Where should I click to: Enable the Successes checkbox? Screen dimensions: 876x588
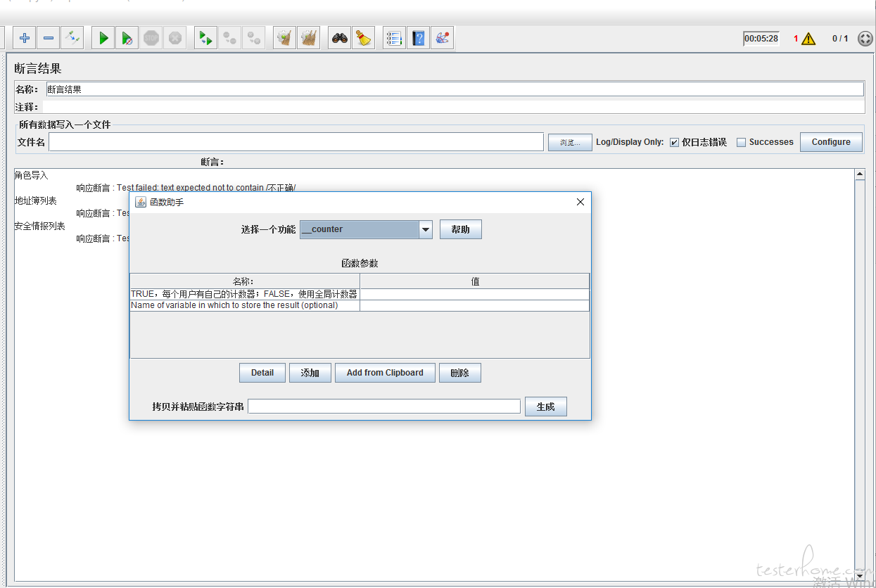[x=741, y=142]
